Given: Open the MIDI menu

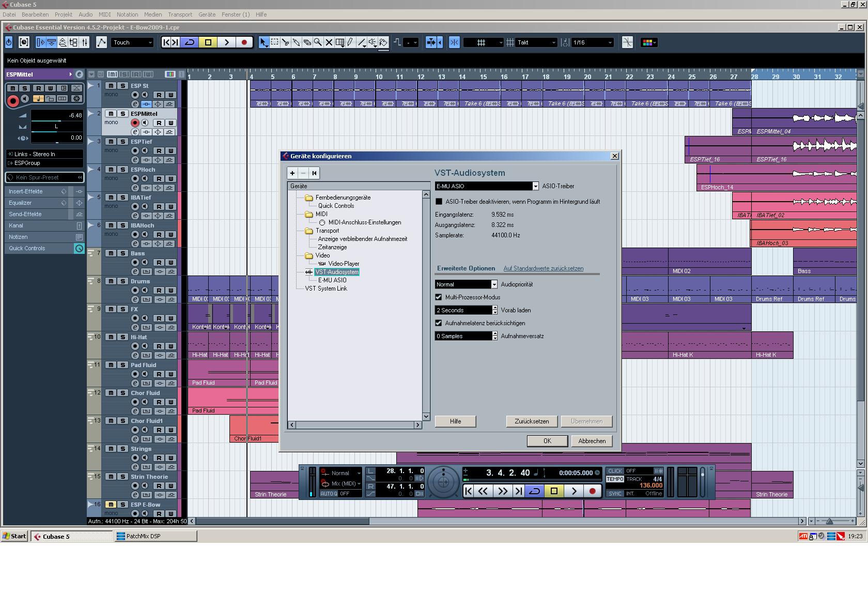Looking at the screenshot, I should click(104, 14).
